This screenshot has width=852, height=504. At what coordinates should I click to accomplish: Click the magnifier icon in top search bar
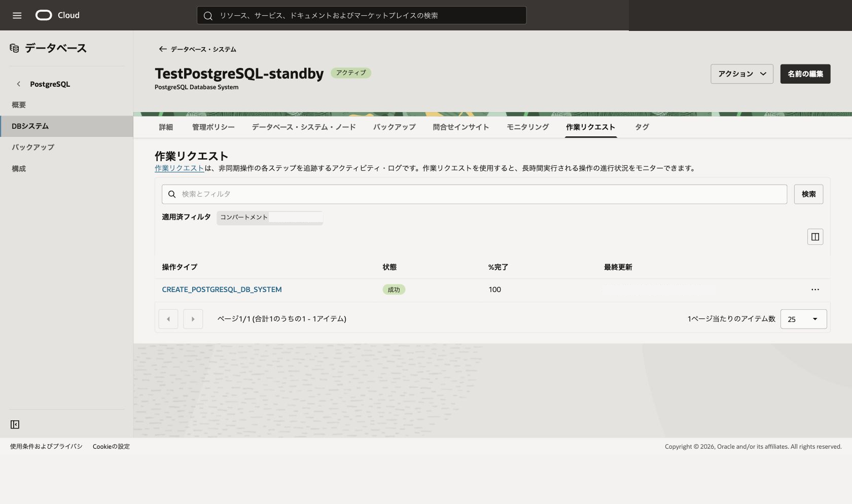[x=208, y=16]
